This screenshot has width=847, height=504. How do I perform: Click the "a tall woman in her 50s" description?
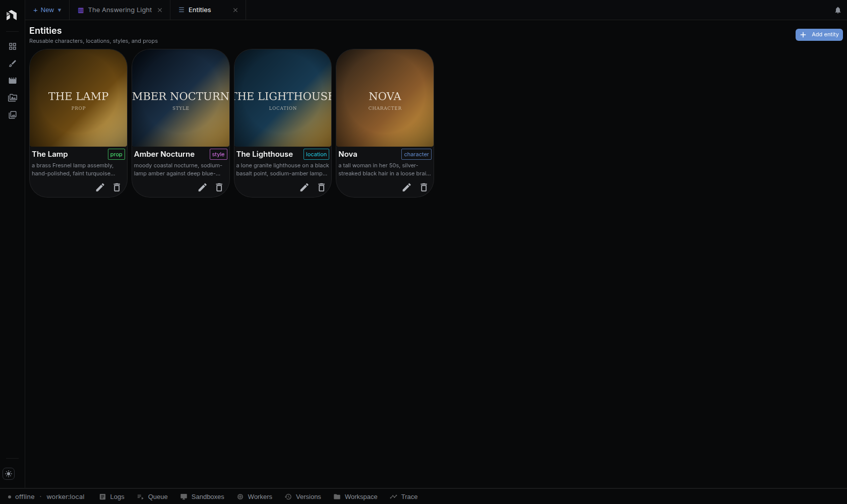(385, 169)
